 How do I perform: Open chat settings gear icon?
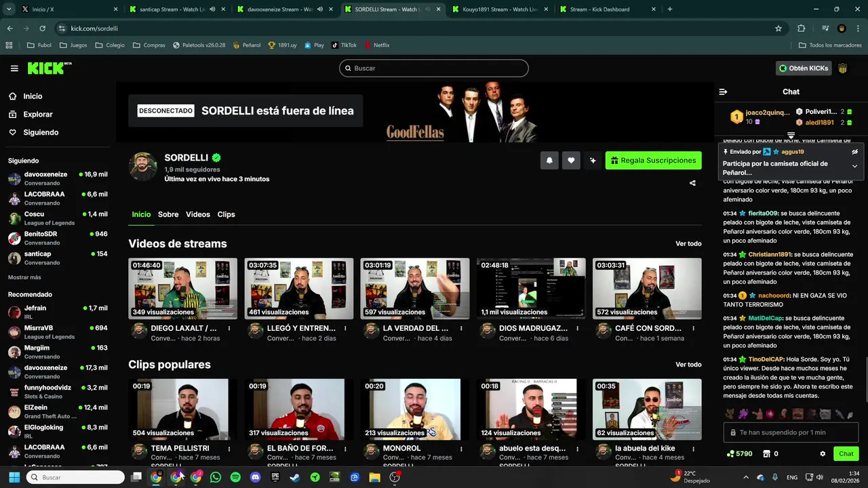823,454
